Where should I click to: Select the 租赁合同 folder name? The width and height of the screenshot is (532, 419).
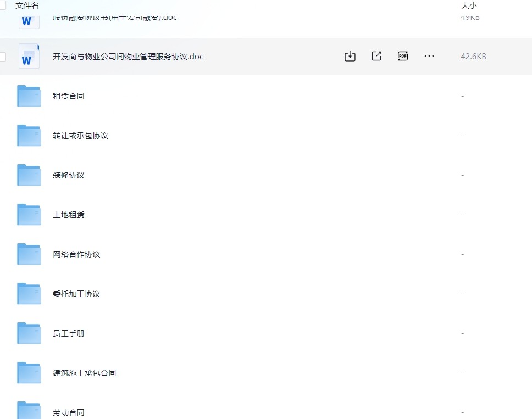point(69,96)
